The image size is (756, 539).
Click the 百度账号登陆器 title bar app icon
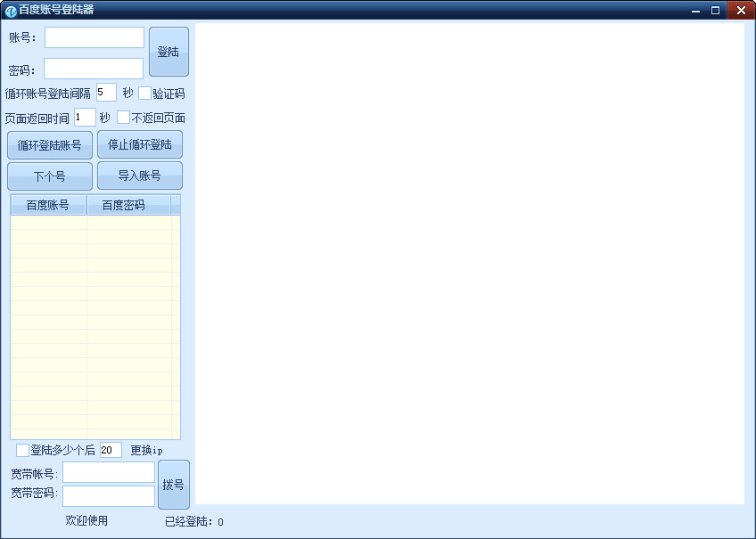(x=11, y=10)
